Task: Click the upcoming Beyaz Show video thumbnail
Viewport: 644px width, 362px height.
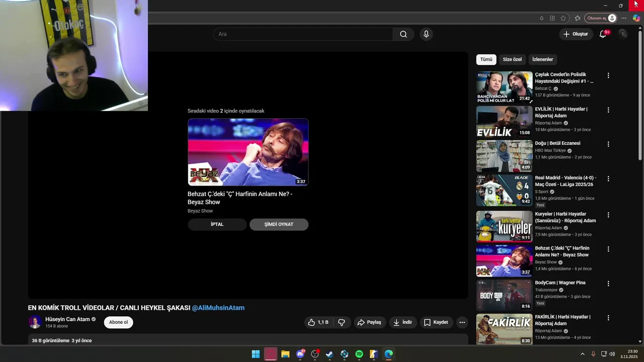Action: click(x=248, y=152)
